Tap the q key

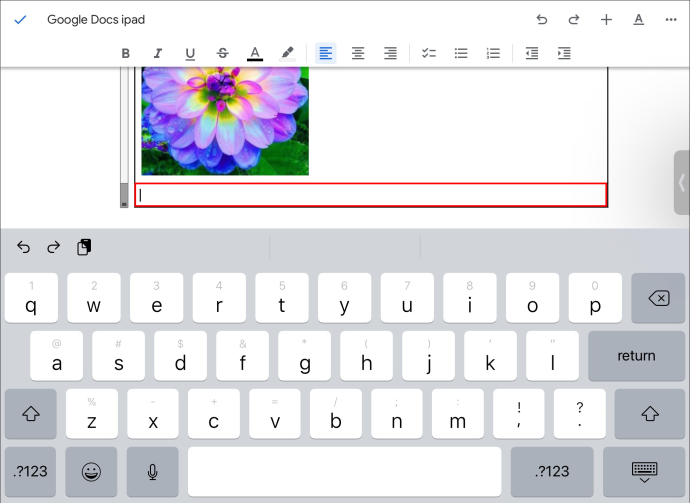coord(31,298)
